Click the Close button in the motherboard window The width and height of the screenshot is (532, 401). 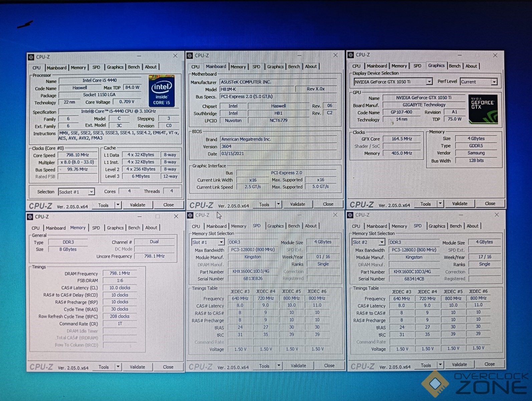click(328, 204)
